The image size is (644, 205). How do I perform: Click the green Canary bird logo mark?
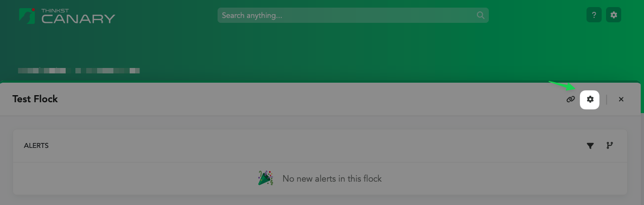click(x=27, y=16)
